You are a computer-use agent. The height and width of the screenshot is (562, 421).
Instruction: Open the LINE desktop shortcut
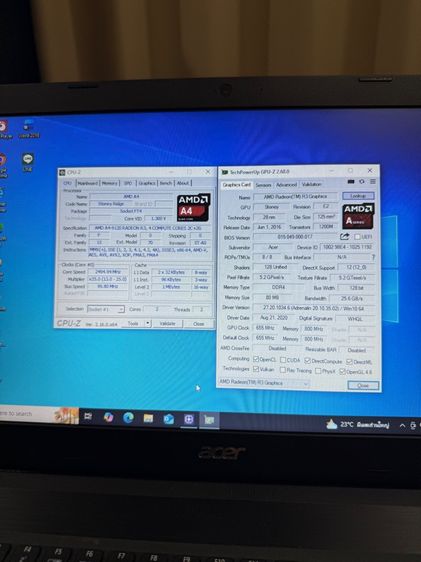[x=28, y=162]
